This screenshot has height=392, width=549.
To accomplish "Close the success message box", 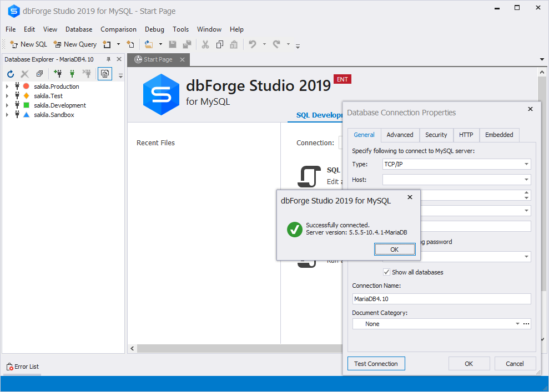I will [410, 197].
